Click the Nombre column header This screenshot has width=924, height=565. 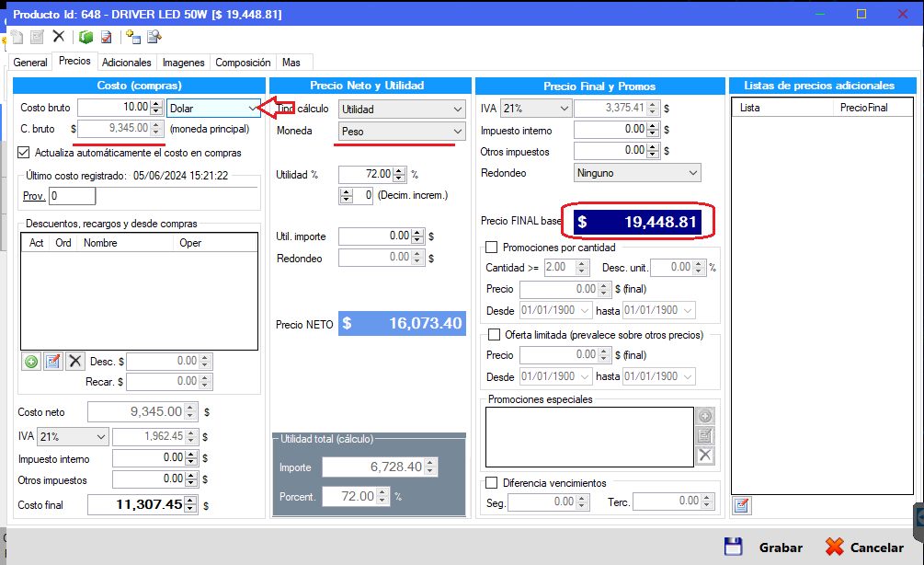pos(126,242)
